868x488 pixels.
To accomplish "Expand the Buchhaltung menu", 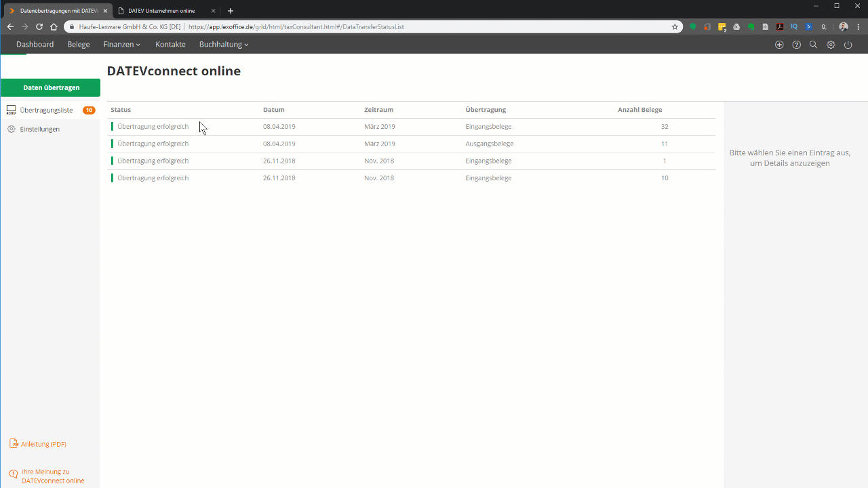I will (224, 45).
